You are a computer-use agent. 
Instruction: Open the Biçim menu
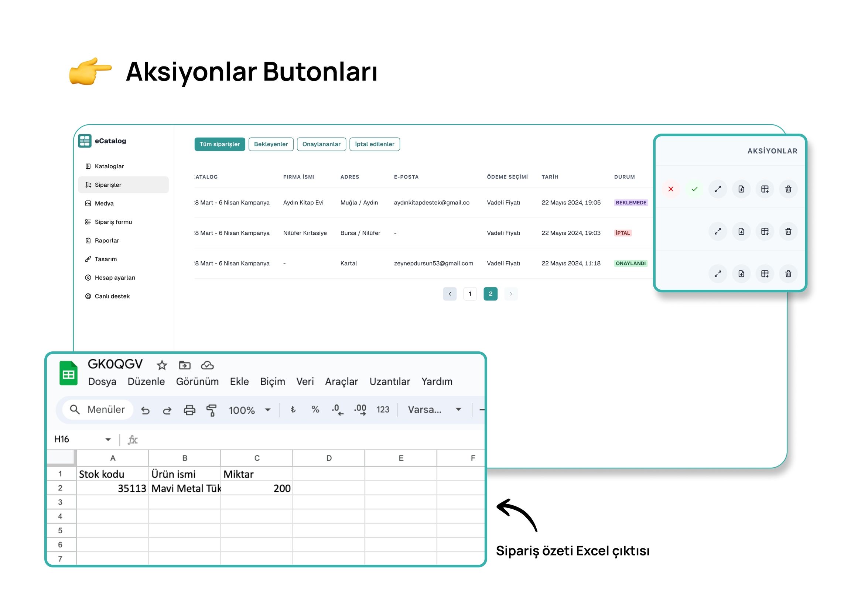click(x=273, y=381)
